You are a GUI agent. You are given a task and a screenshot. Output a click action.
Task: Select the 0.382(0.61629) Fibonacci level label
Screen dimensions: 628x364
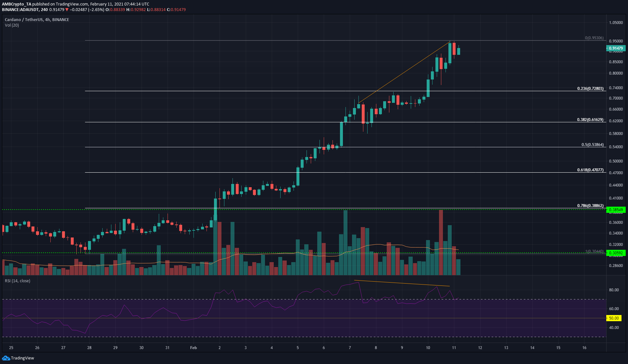click(x=590, y=119)
